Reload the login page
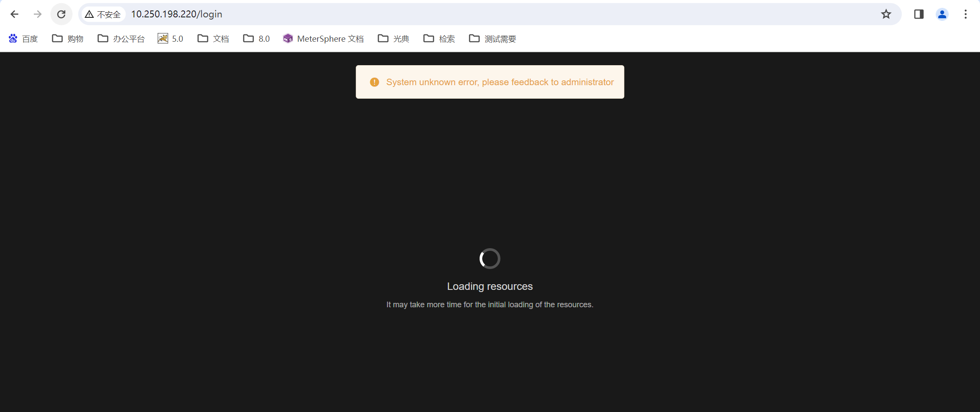The height and width of the screenshot is (412, 980). tap(61, 14)
